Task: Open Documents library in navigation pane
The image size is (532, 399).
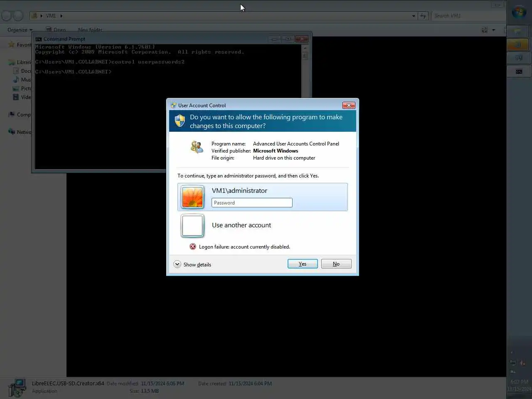Action: tap(22, 71)
